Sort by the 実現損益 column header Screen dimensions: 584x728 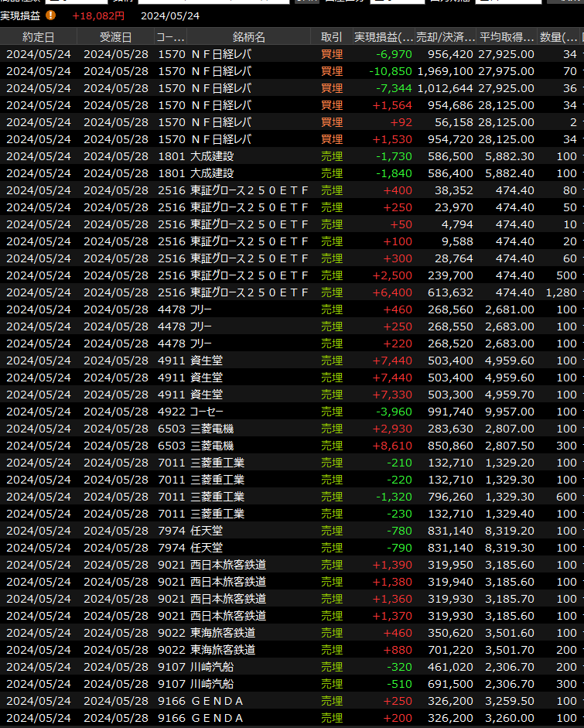pyautogui.click(x=383, y=37)
